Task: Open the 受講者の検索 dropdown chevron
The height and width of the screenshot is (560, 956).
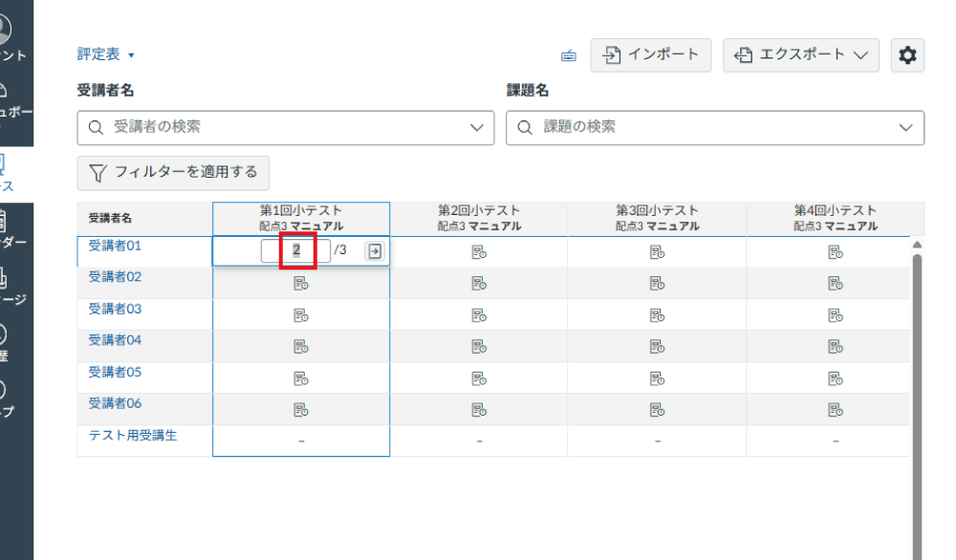Action: click(474, 125)
